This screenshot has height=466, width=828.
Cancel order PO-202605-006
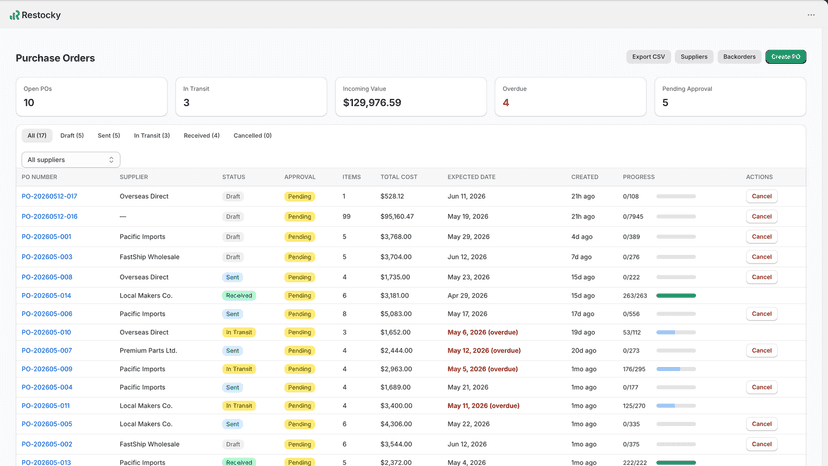point(761,314)
